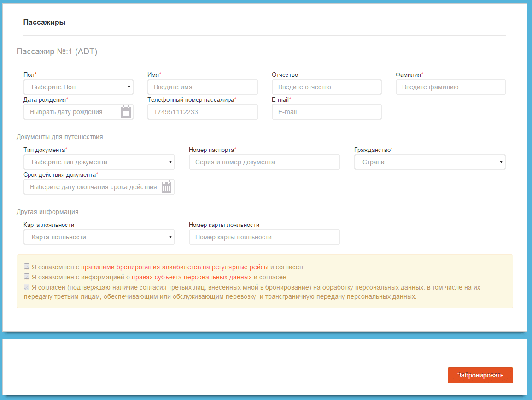
Task: Click the 'Пассажир №:1 (ADT)' heading
Action: [x=57, y=52]
